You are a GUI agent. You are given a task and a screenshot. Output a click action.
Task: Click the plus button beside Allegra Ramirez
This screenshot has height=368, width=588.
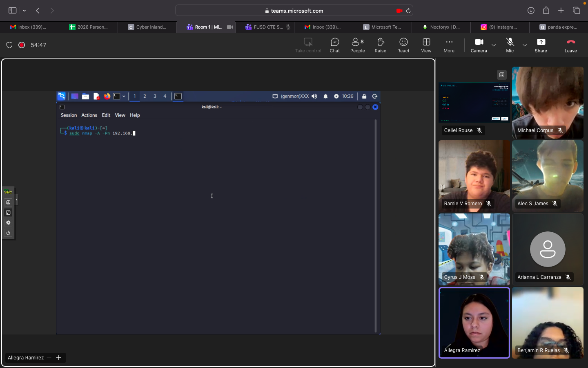59,358
